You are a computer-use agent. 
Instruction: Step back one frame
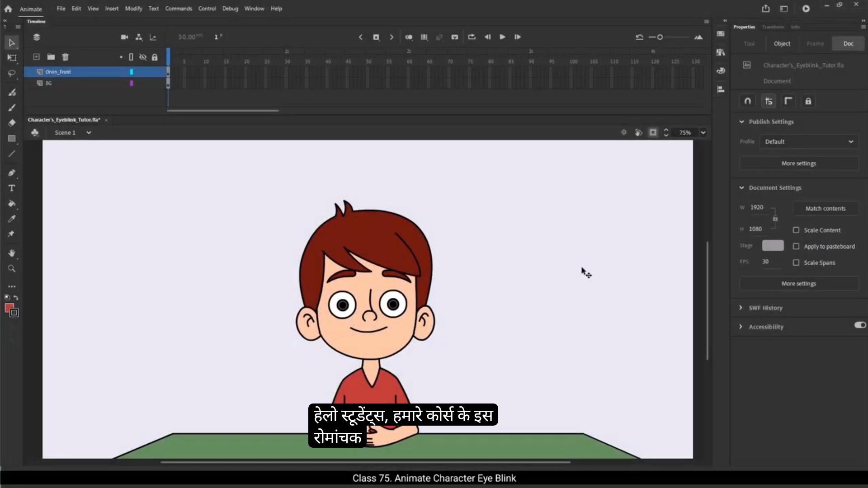487,37
